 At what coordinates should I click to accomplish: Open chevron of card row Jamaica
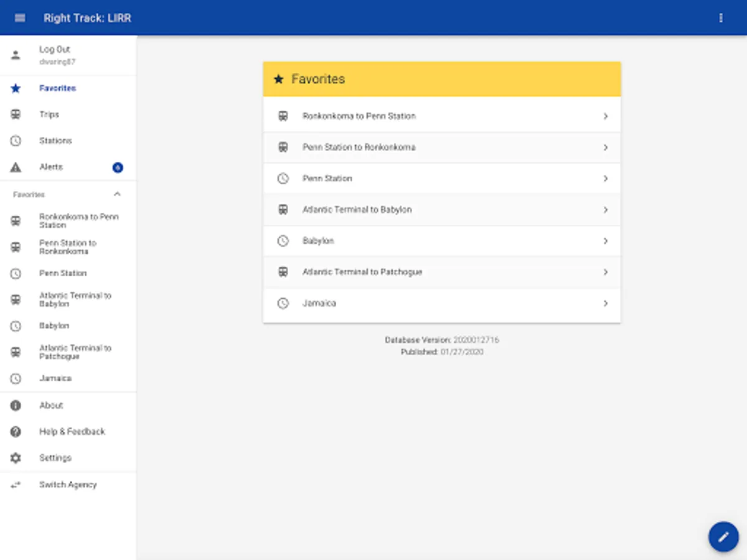click(x=605, y=304)
